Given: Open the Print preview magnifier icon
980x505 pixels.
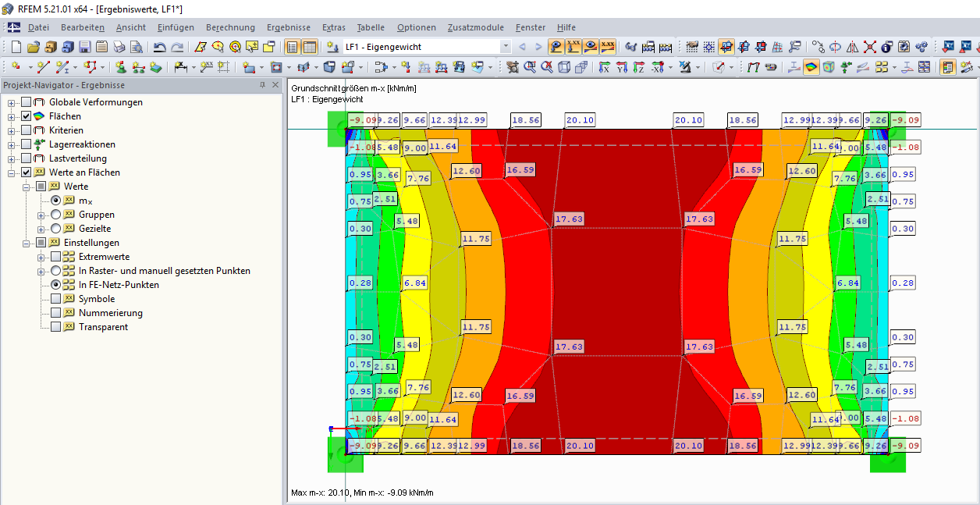Looking at the screenshot, I should pyautogui.click(x=137, y=47).
